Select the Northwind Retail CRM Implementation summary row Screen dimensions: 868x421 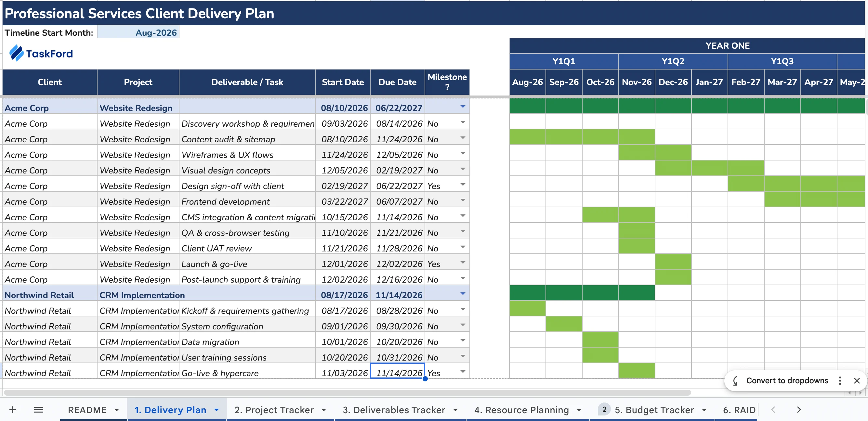[x=236, y=293]
